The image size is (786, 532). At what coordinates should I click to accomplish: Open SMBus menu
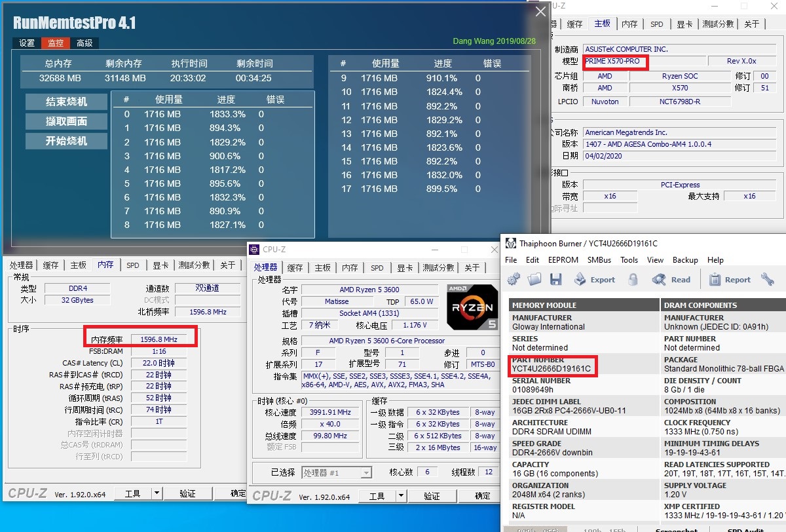pos(599,260)
